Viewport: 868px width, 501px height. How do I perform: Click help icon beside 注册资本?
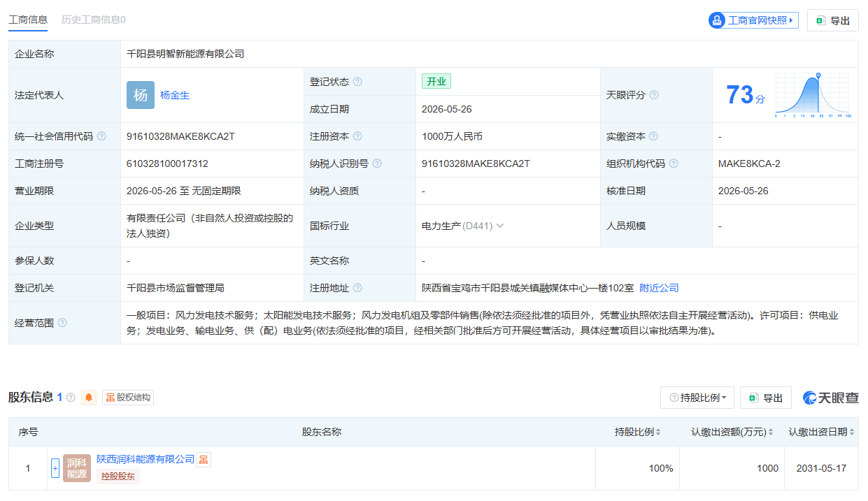[x=357, y=136]
